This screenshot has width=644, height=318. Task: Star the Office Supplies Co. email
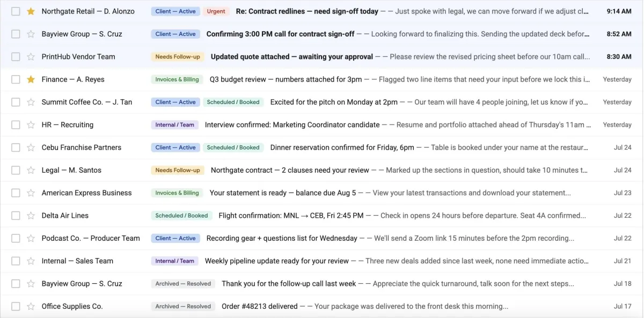pos(31,306)
